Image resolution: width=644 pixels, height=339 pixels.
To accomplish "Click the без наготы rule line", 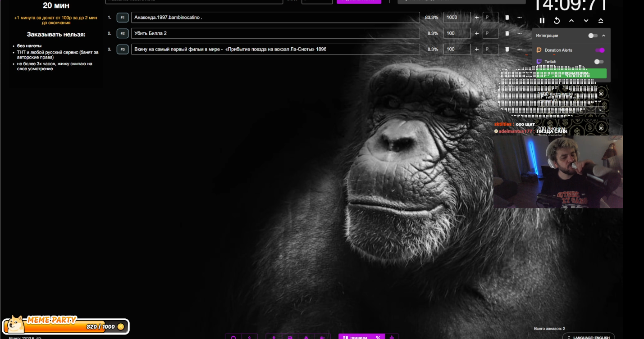I will (x=29, y=46).
